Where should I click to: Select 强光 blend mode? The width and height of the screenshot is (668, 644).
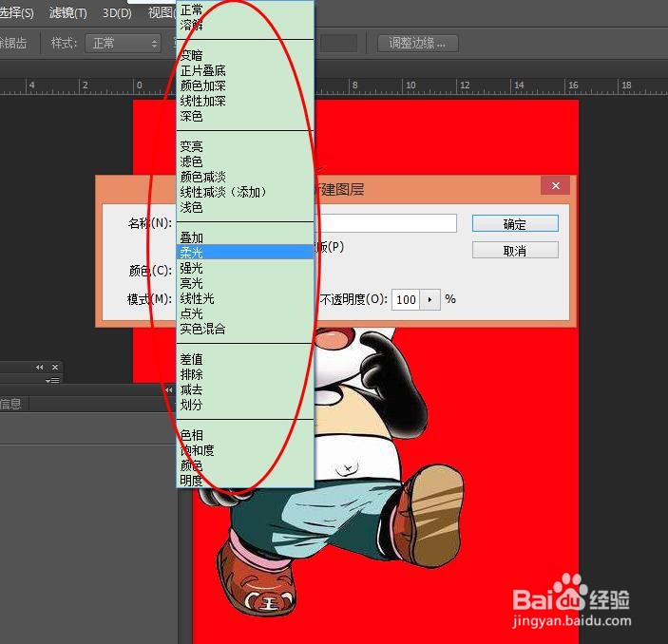[245, 268]
